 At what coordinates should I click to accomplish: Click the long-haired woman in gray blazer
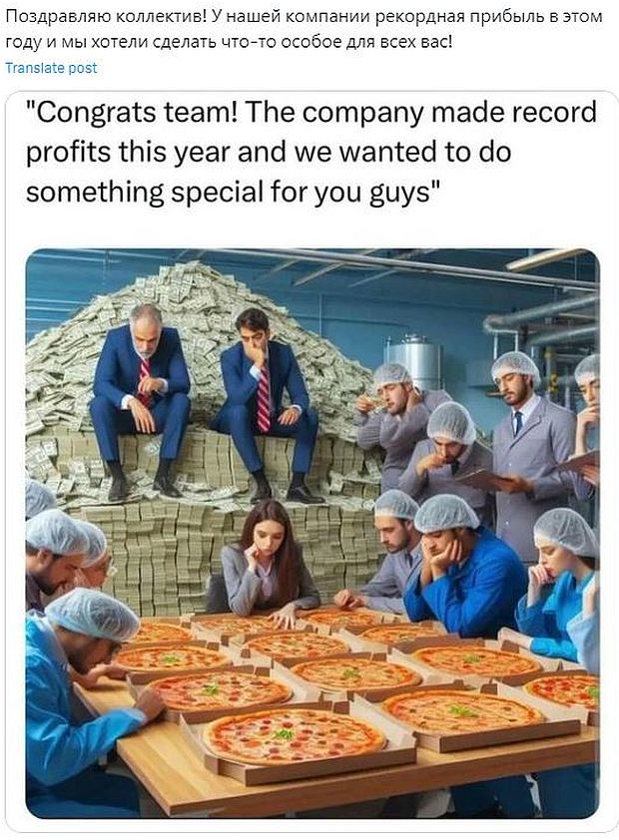[x=267, y=563]
